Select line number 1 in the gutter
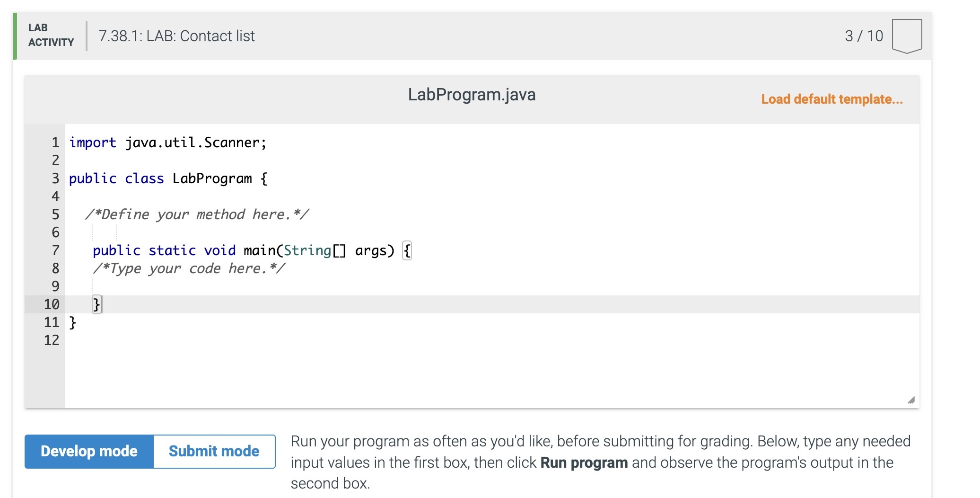This screenshot has height=498, width=980. pos(54,142)
